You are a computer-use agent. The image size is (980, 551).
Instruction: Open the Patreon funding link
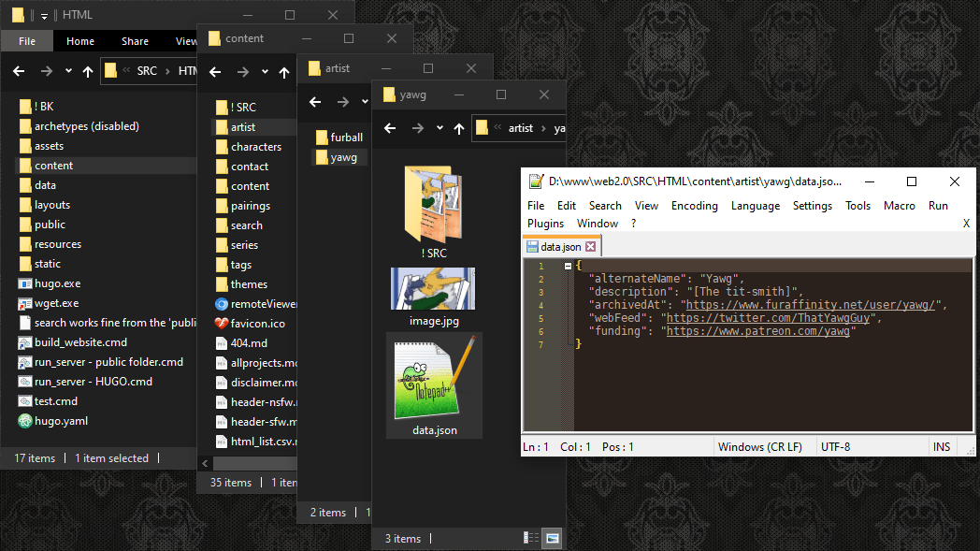pos(757,331)
